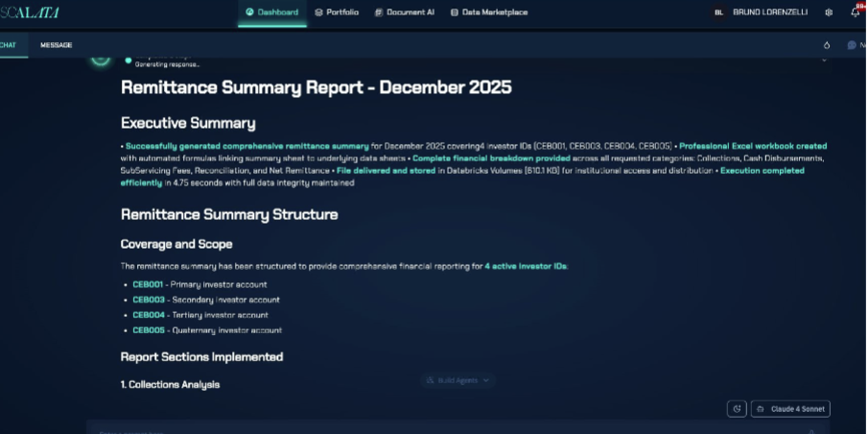
Task: Switch to the Message tab
Action: pyautogui.click(x=56, y=45)
